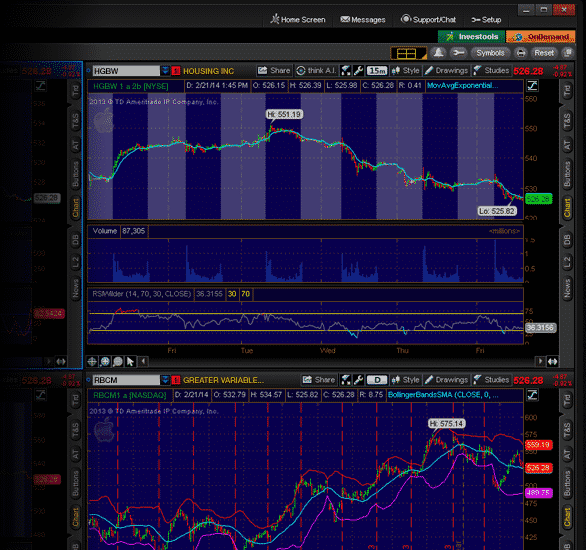Click the Hi: 551.19 chart label

pos(284,114)
